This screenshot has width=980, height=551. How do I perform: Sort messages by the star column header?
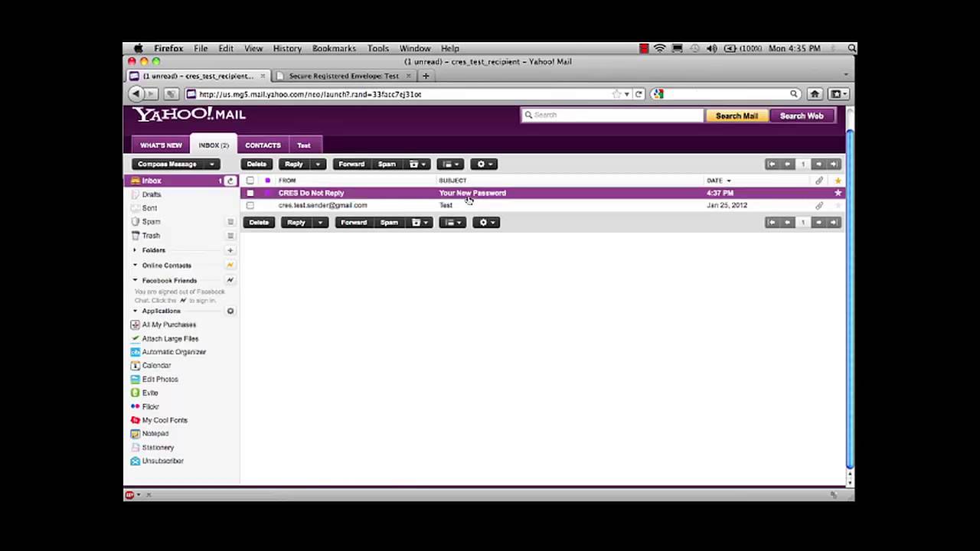click(x=838, y=181)
